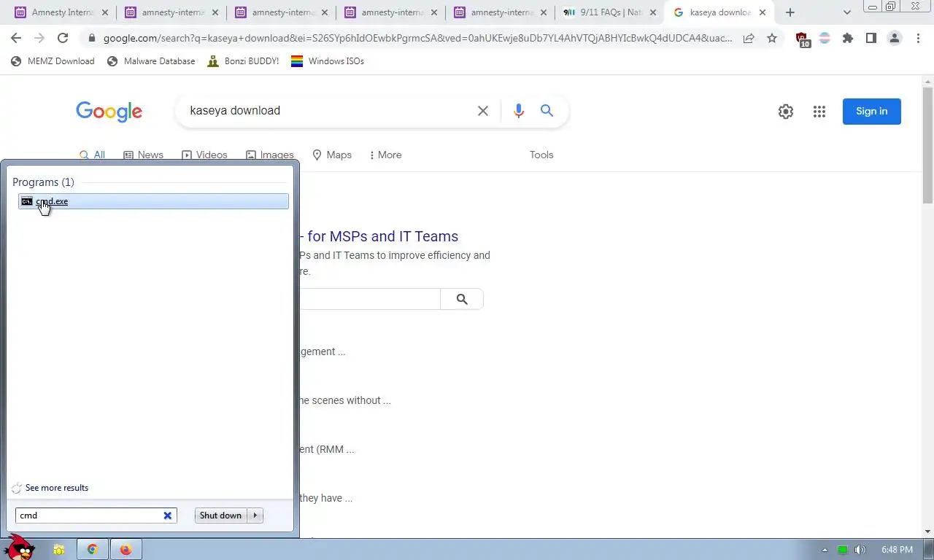Bookmark this page with the star icon
934x560 pixels.
(x=772, y=39)
